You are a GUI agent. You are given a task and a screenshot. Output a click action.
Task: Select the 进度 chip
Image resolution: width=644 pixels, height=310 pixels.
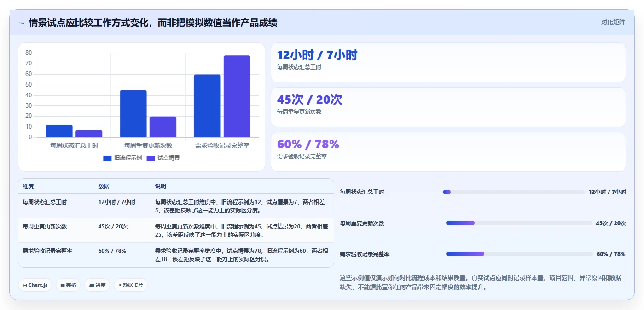coord(97,285)
